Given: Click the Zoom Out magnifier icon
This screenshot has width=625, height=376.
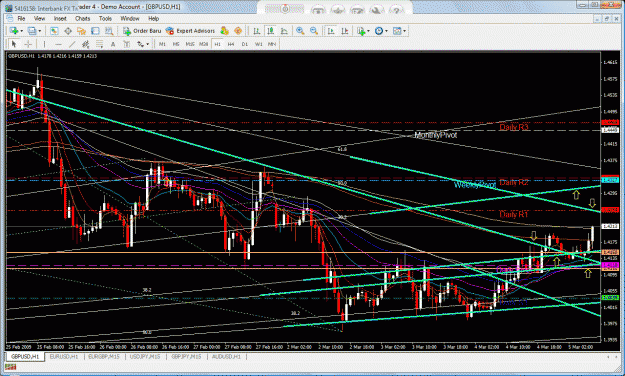Looking at the screenshot, I should [x=314, y=31].
